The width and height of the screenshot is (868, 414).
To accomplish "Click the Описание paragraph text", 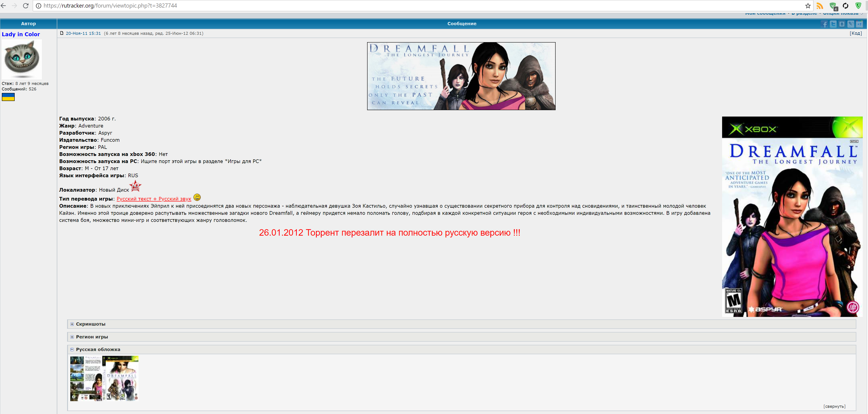I will (385, 213).
